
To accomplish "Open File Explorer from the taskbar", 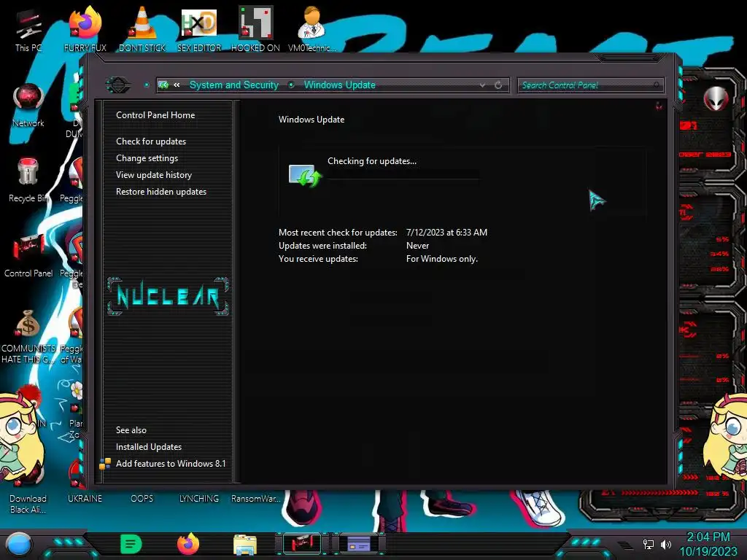I will (245, 545).
